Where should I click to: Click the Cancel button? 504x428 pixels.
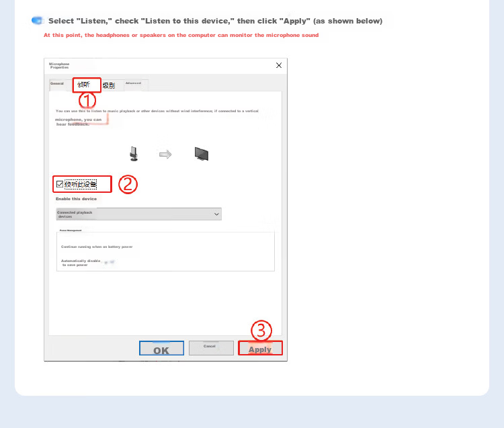(211, 348)
